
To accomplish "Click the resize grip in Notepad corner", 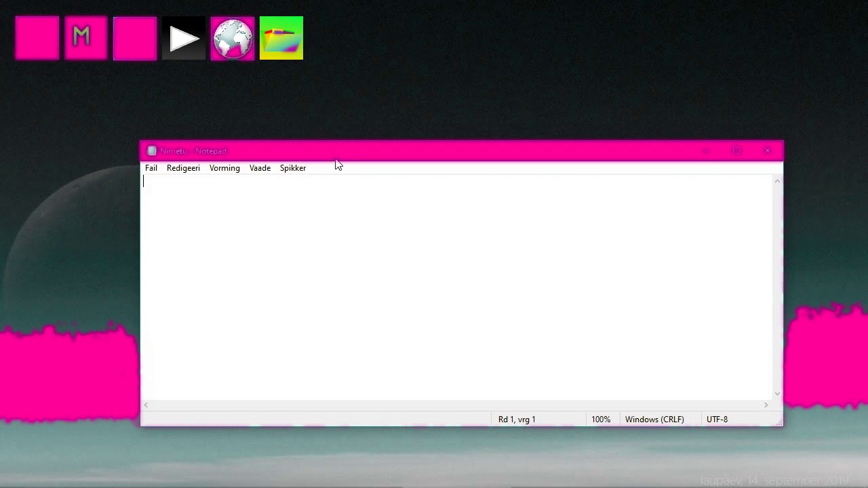I will (778, 422).
